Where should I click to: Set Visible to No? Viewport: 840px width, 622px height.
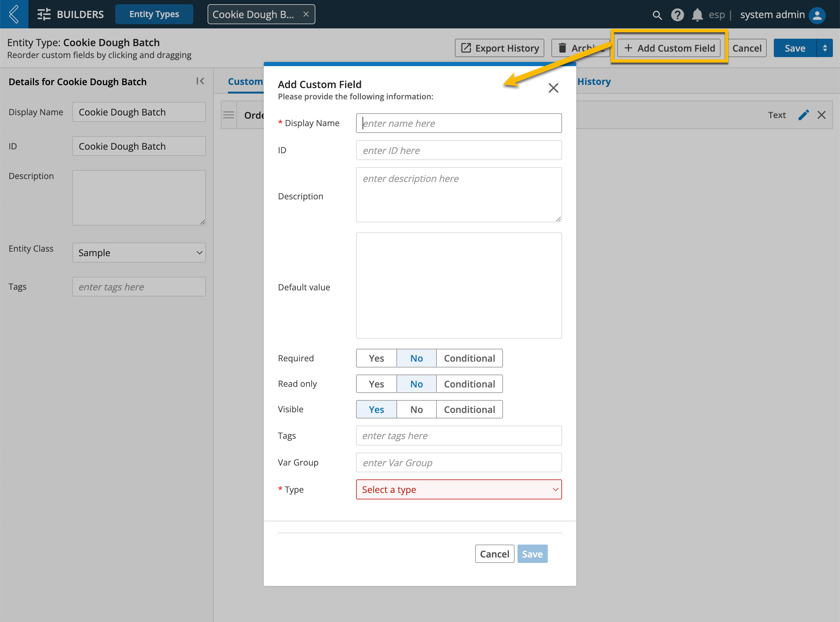[416, 409]
